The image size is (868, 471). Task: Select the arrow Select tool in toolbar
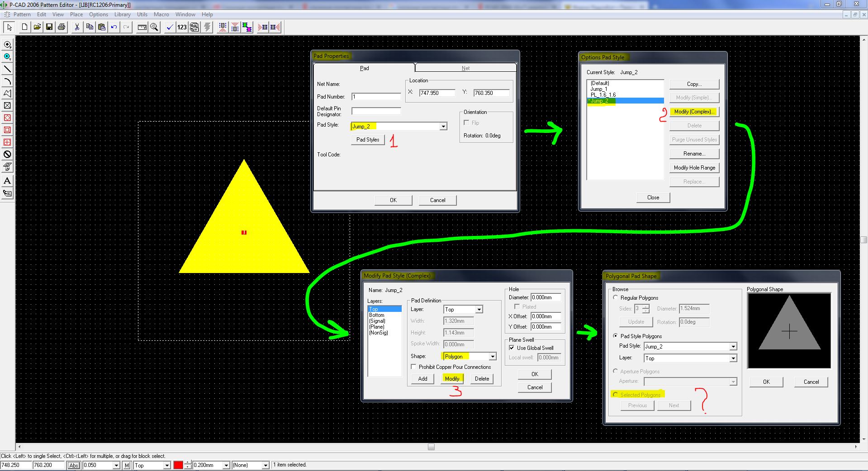(9, 27)
